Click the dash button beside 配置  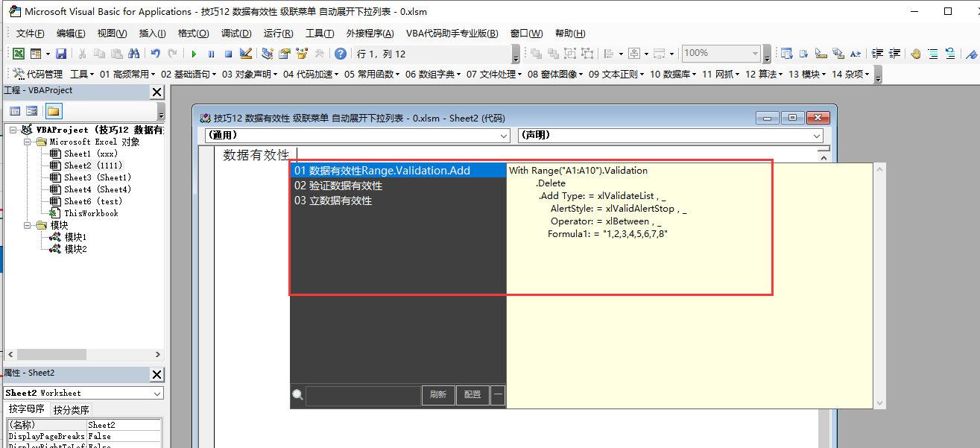point(498,395)
